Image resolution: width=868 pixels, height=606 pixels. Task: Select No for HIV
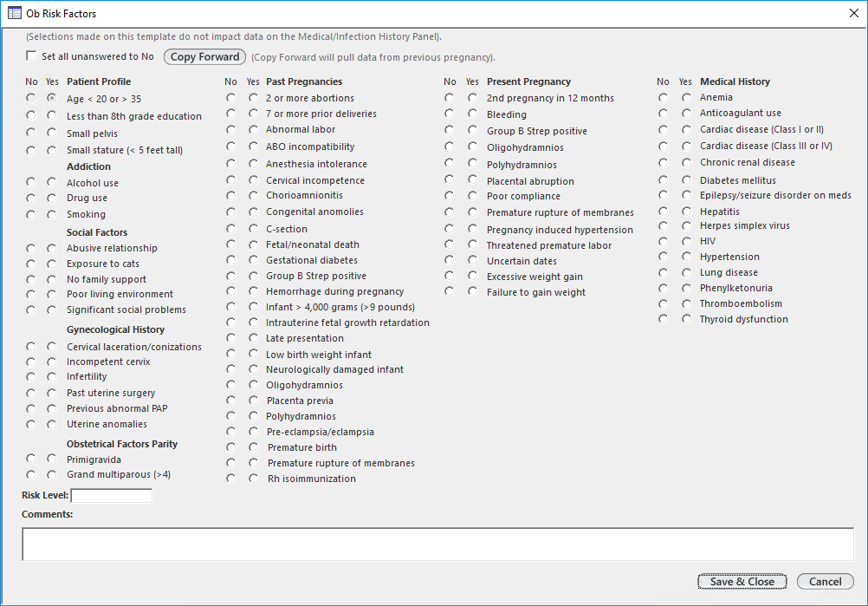pyautogui.click(x=663, y=242)
